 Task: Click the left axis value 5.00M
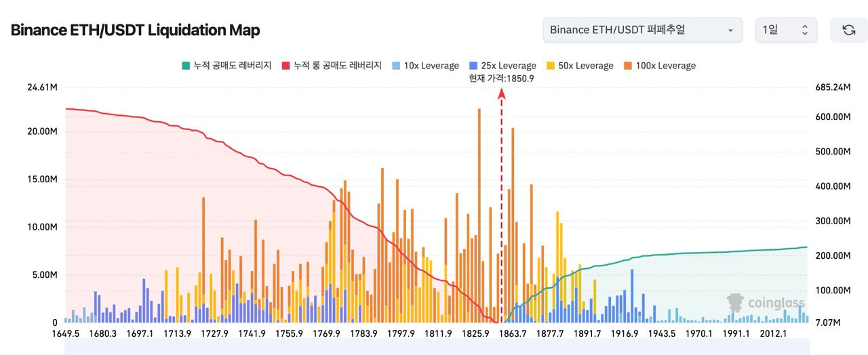coord(45,275)
